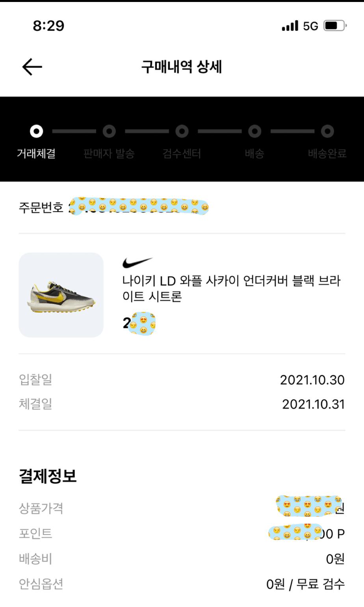This screenshot has width=364, height=607.
Task: Select the 체결일 date 2021.10.31
Action: [313, 405]
